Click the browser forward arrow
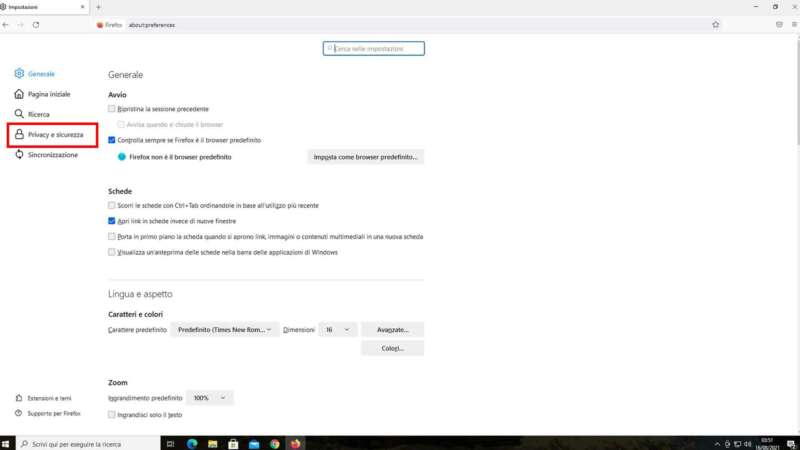The height and width of the screenshot is (450, 800). tap(21, 24)
